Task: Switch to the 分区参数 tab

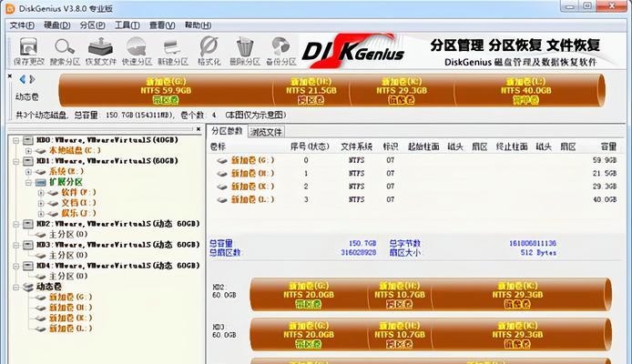Action: [x=227, y=131]
